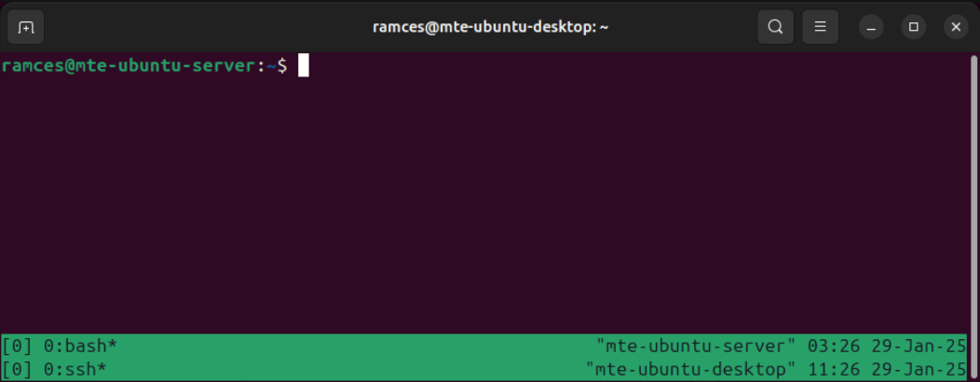Viewport: 980px width, 382px height.
Task: Minimize the terminal window
Action: click(x=871, y=27)
